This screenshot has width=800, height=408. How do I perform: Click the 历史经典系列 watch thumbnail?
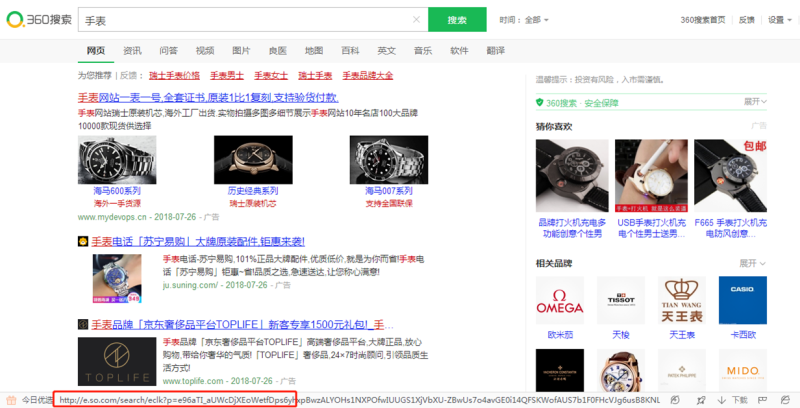pyautogui.click(x=253, y=160)
